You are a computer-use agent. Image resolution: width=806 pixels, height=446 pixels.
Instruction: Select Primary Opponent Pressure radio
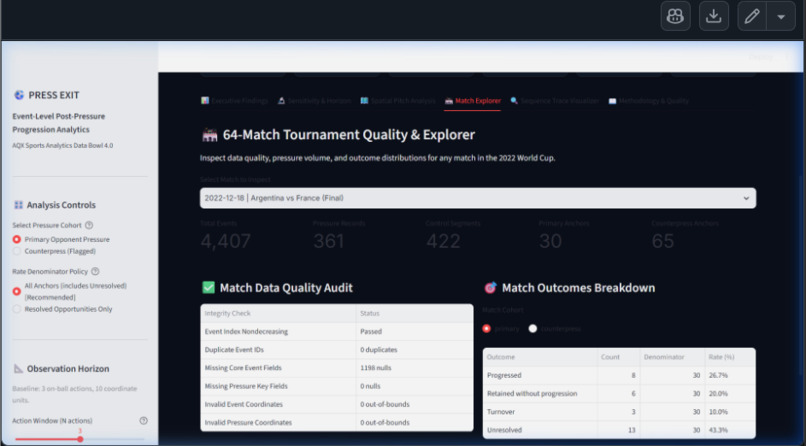click(17, 239)
